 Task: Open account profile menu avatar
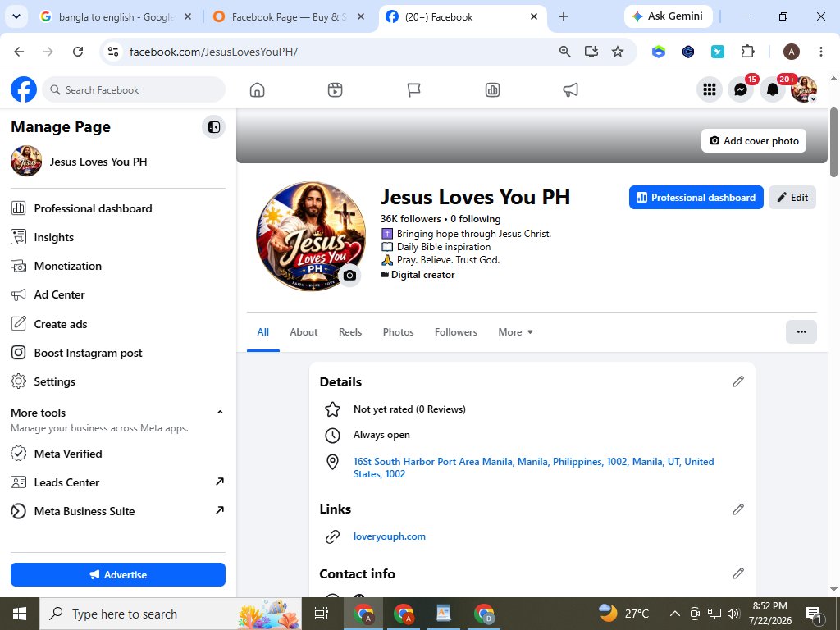(804, 89)
